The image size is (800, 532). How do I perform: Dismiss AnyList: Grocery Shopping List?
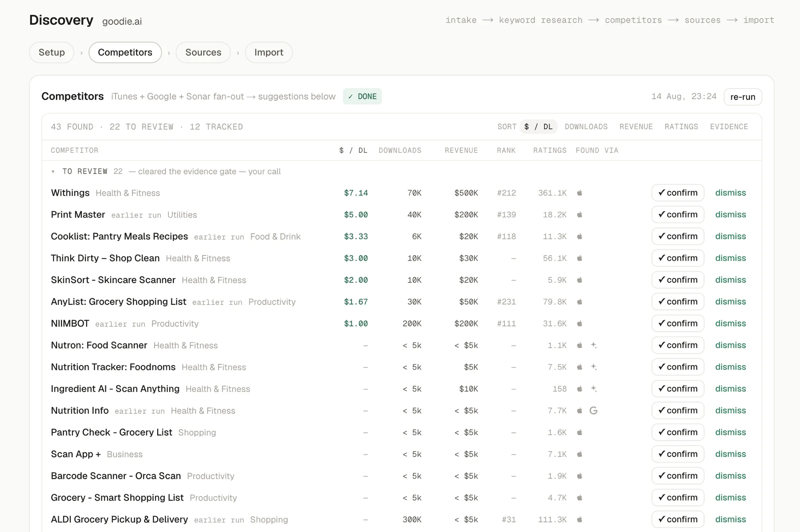730,302
